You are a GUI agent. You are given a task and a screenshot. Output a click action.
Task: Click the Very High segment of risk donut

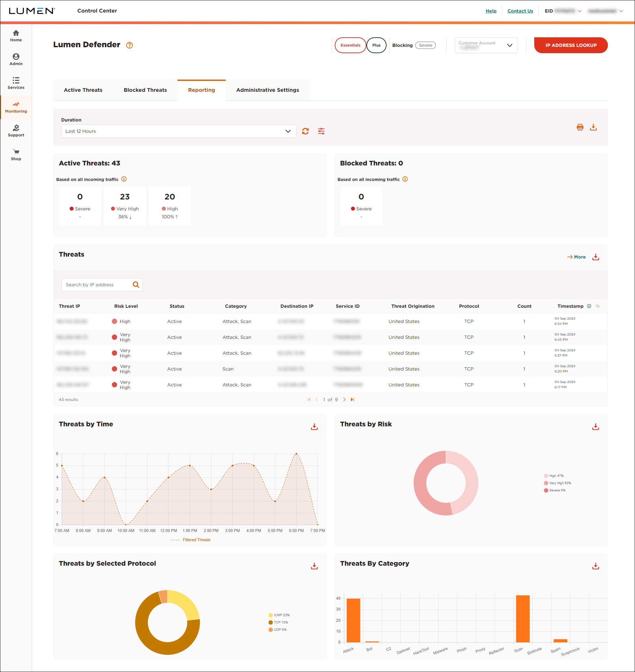(420, 484)
